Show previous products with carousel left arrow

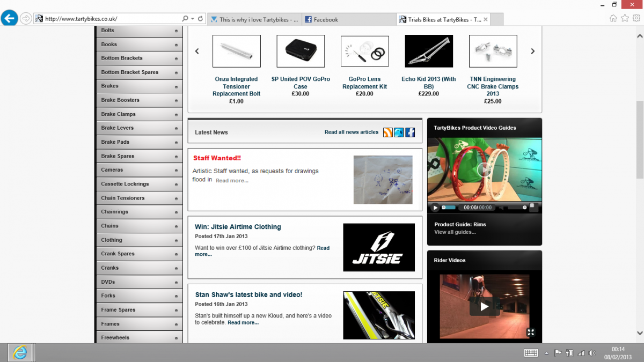click(x=197, y=51)
